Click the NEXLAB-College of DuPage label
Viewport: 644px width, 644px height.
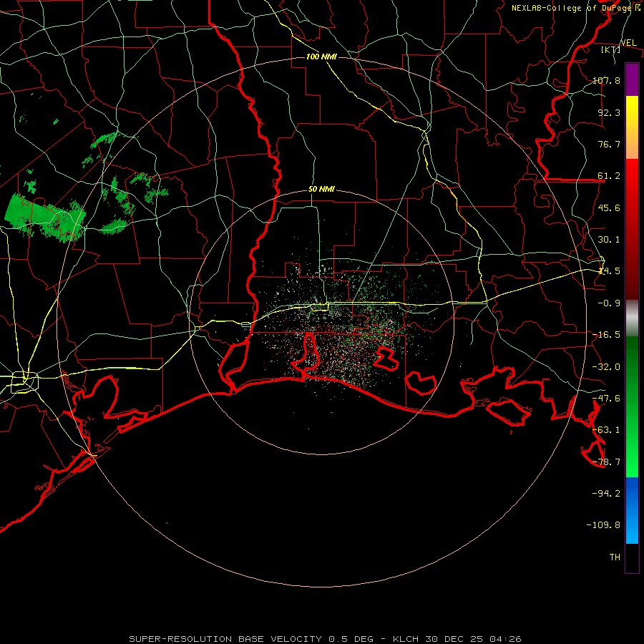tap(575, 8)
